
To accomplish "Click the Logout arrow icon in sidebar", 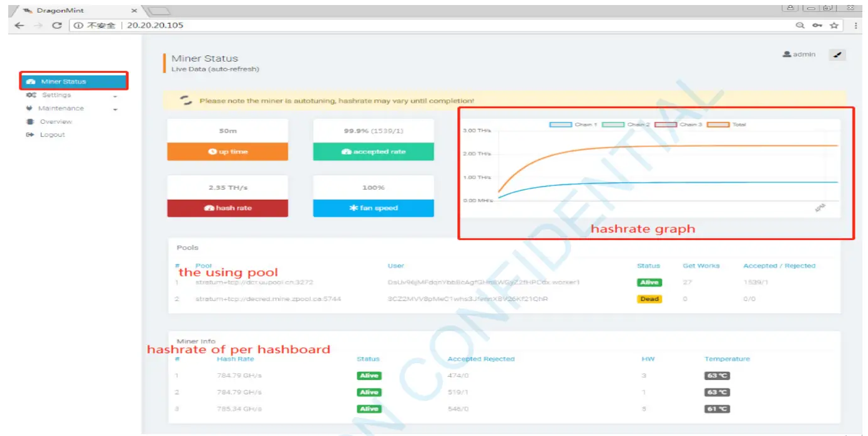I will (x=30, y=134).
